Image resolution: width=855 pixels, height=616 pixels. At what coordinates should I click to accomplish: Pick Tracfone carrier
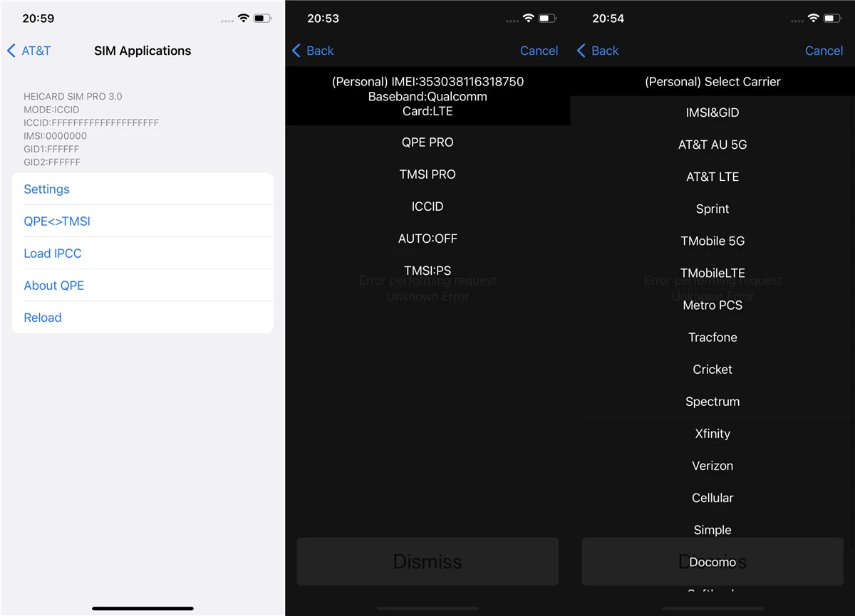pyautogui.click(x=712, y=337)
